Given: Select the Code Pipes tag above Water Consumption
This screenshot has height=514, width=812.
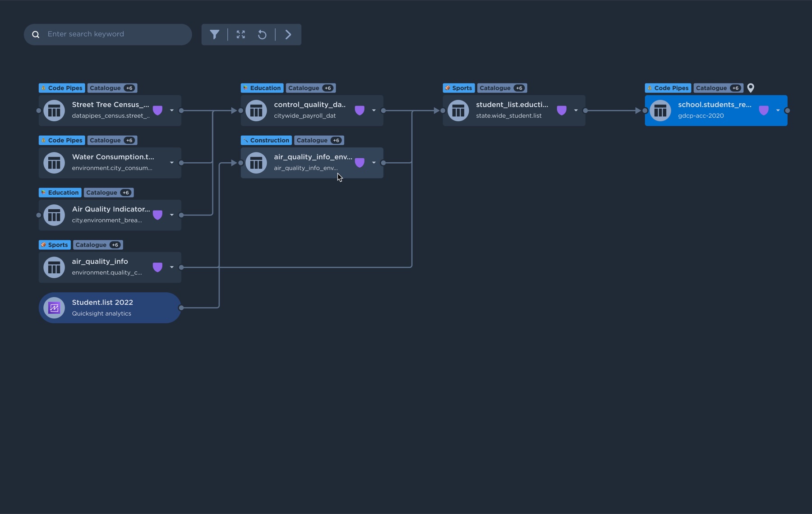Looking at the screenshot, I should 62,140.
